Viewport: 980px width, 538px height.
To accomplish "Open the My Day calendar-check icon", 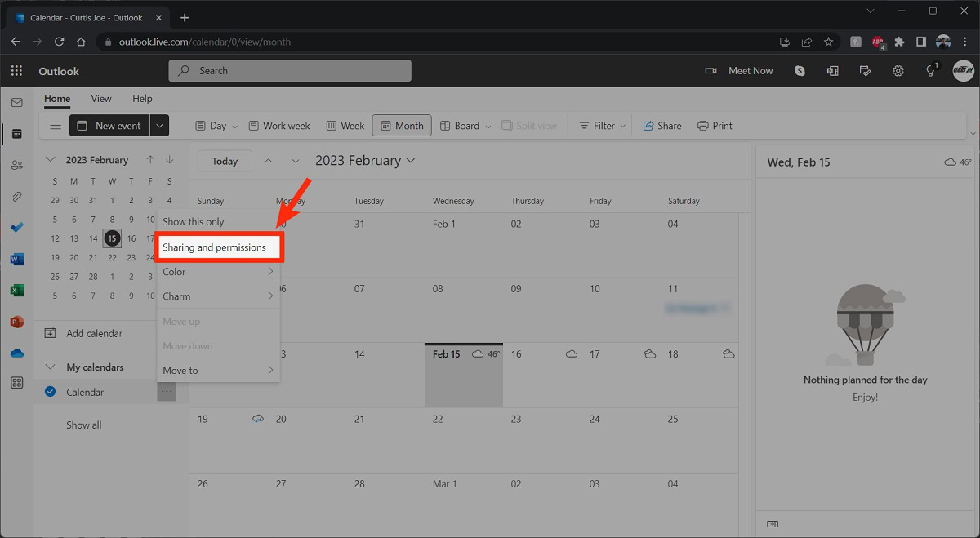I will [x=865, y=71].
